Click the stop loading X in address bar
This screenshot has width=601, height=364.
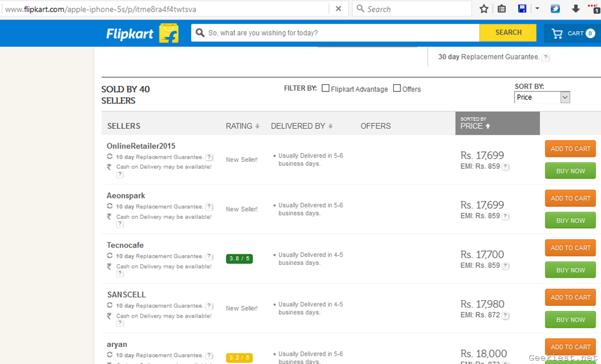click(x=338, y=9)
